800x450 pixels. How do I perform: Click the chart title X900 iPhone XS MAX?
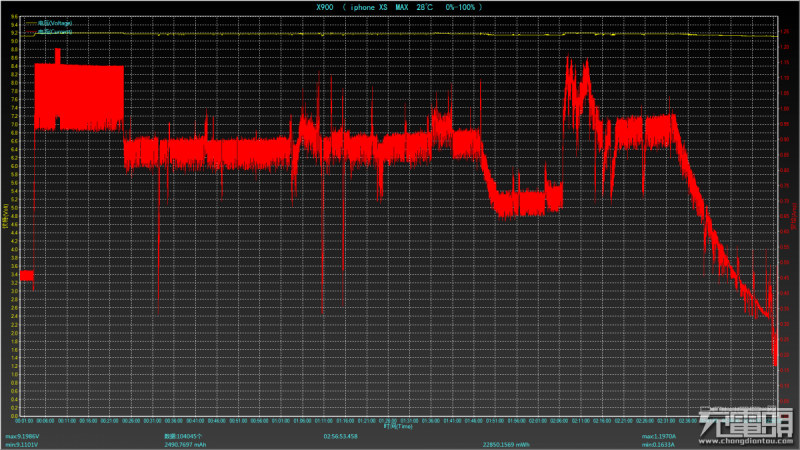pyautogui.click(x=398, y=7)
